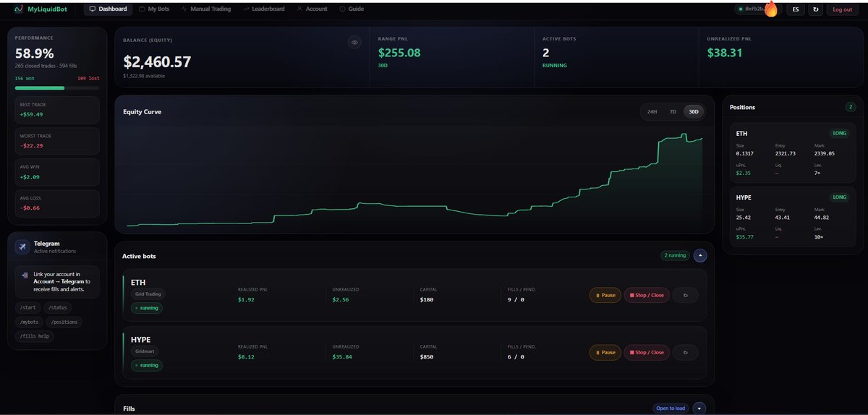Select the 7D equity curve range
The height and width of the screenshot is (415, 868).
point(673,111)
